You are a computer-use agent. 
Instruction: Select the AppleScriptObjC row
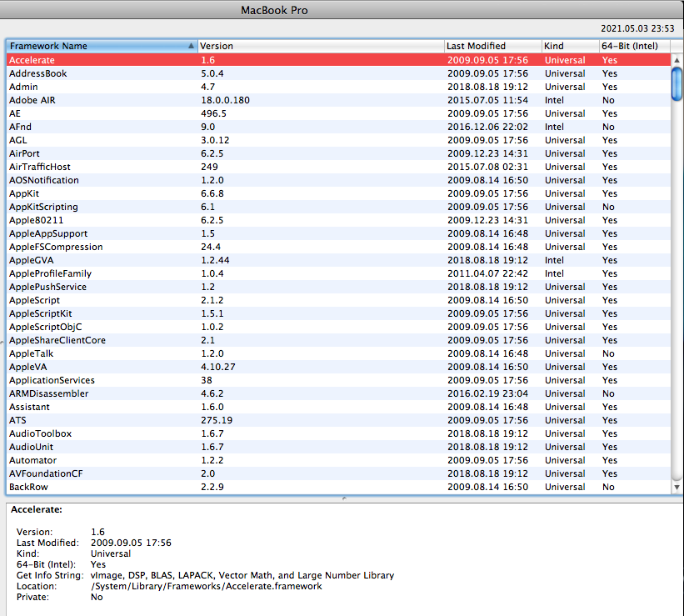coord(338,327)
